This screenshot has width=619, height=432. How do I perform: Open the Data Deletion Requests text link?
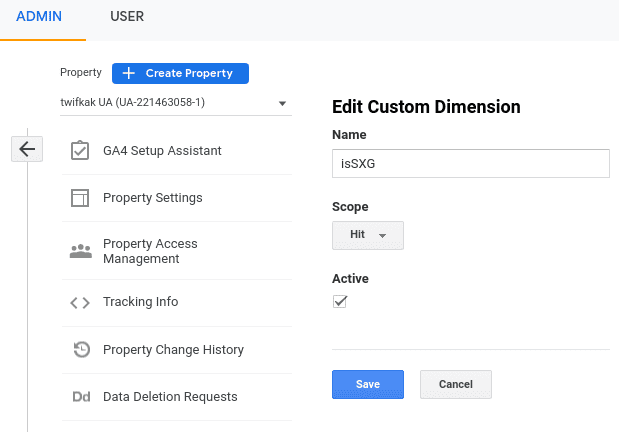click(x=170, y=397)
